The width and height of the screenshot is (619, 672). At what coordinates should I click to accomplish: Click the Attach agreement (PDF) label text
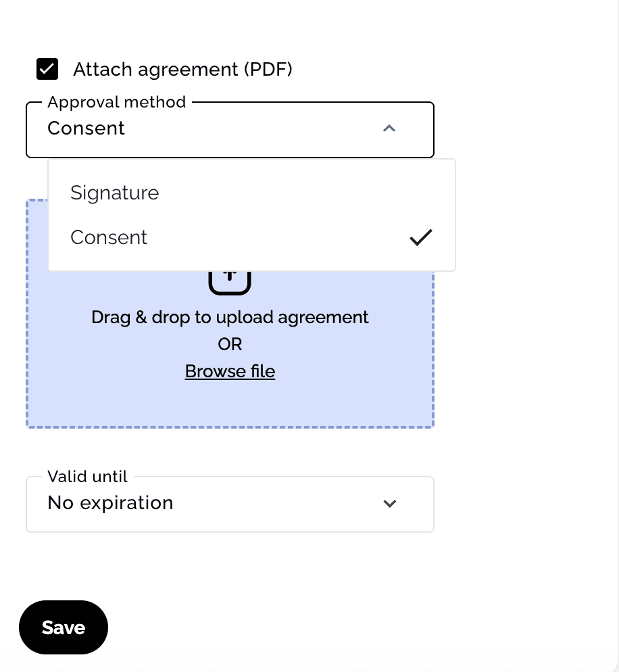click(182, 70)
